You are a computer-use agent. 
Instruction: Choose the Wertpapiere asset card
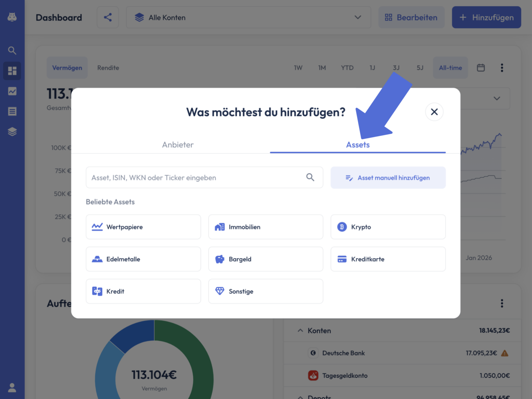coord(143,227)
